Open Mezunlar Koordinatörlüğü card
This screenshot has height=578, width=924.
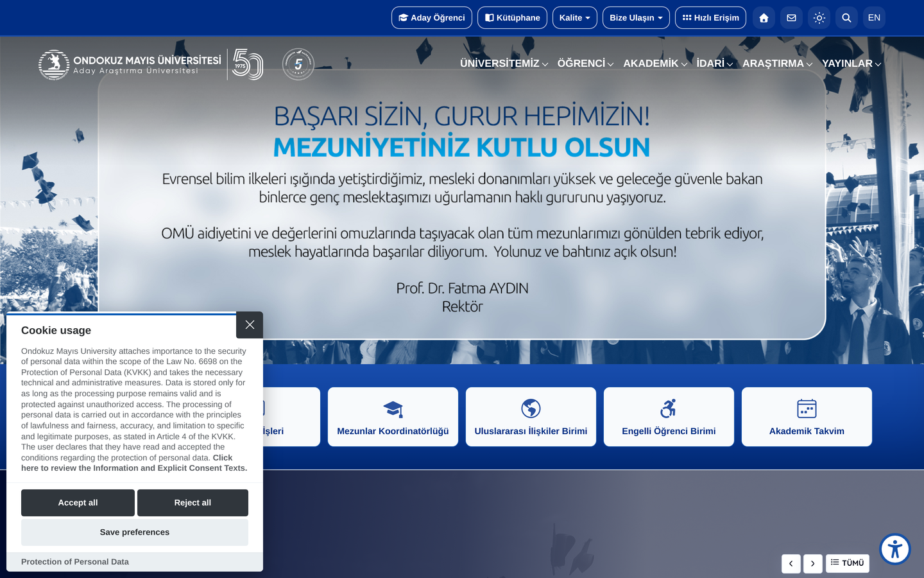tap(393, 417)
